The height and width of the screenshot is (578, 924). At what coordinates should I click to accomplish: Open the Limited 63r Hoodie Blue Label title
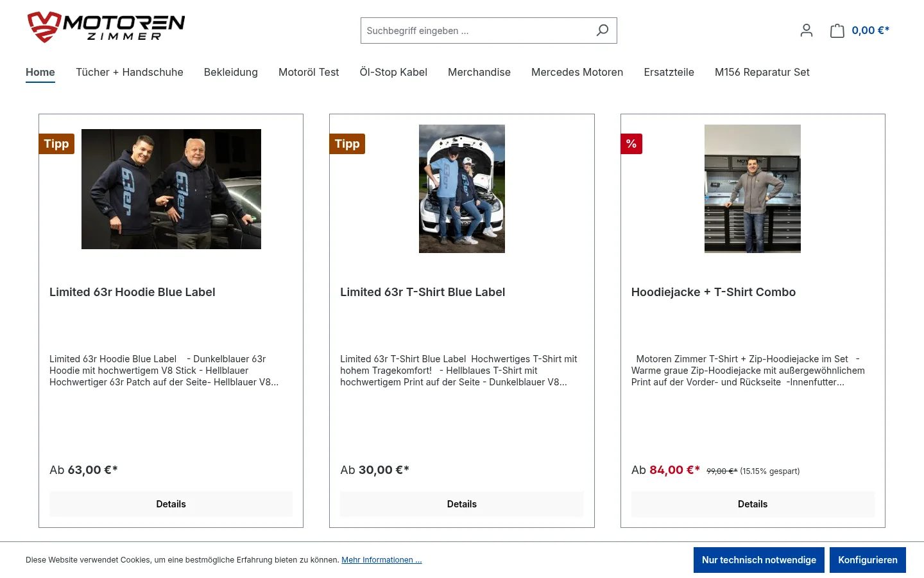[x=132, y=292]
